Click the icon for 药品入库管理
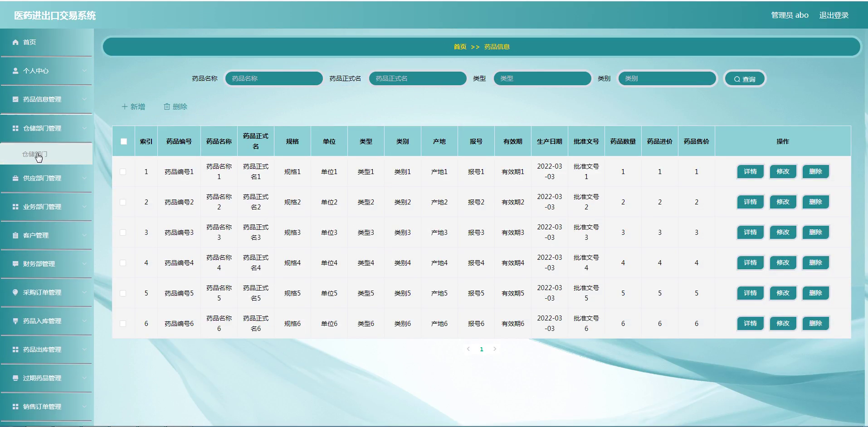 [15, 321]
